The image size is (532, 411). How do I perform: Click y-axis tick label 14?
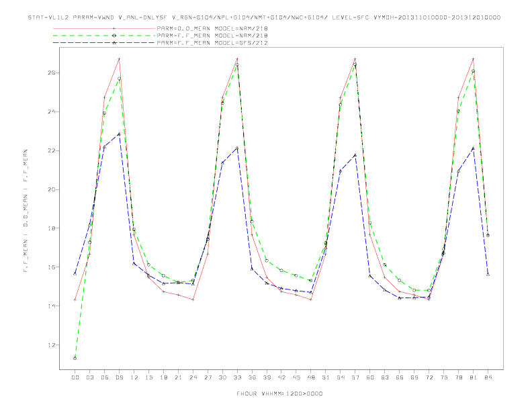51,306
